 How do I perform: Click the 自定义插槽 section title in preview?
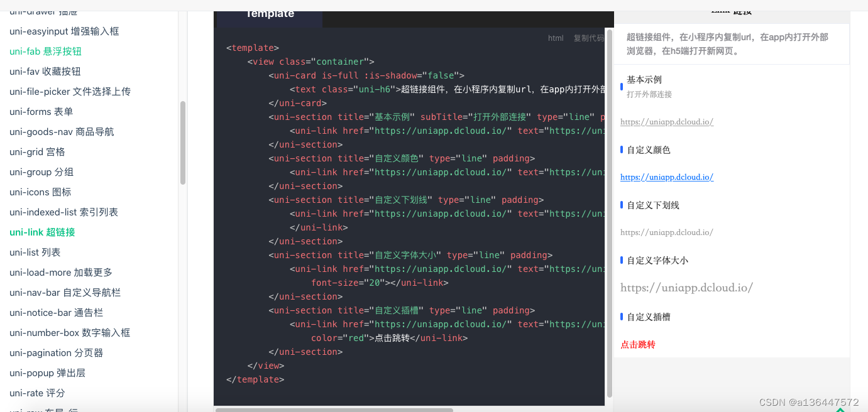click(x=649, y=317)
